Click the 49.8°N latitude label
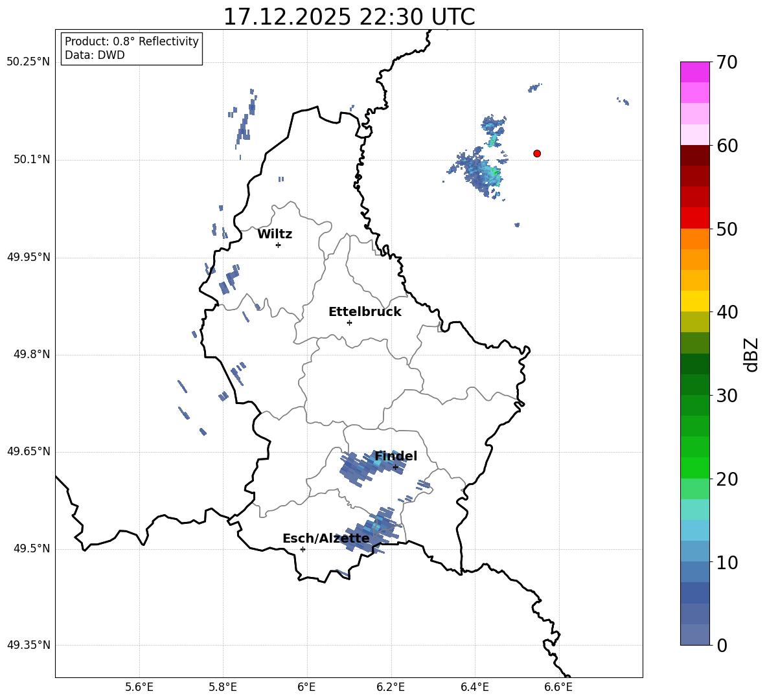Viewport: 767px width, 700px height. [31, 354]
